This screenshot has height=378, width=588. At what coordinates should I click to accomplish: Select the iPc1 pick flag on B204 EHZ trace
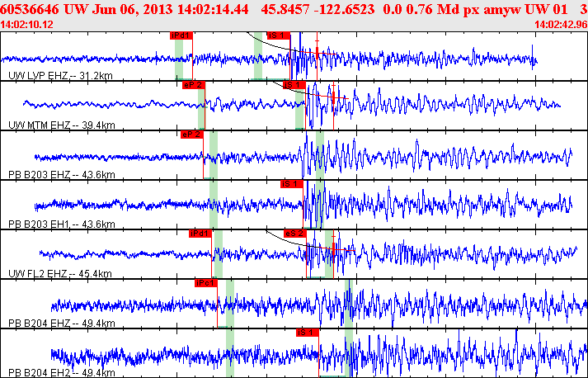pos(206,283)
